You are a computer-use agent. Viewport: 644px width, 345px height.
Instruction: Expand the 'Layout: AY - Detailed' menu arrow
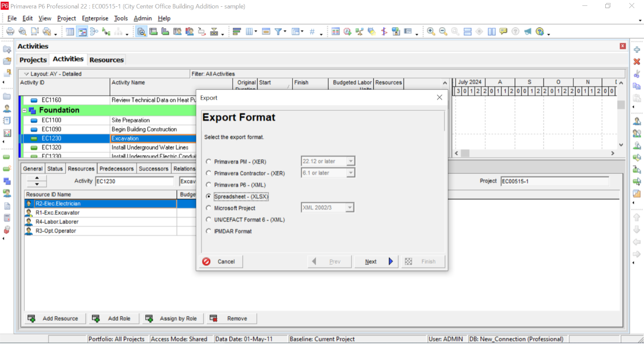point(26,74)
